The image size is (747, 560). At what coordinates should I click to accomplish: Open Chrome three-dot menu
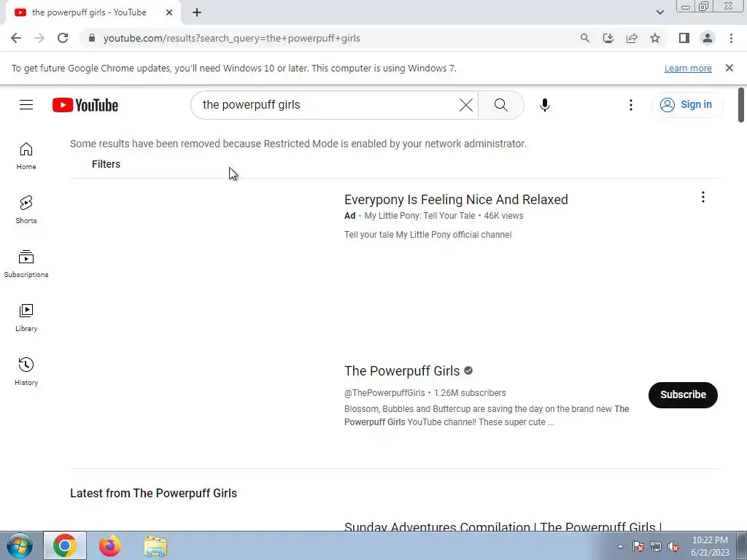point(731,38)
